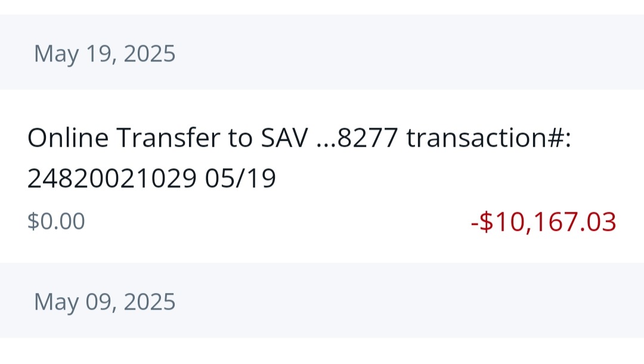Click the word 'May' in May 09 header

[55, 301]
